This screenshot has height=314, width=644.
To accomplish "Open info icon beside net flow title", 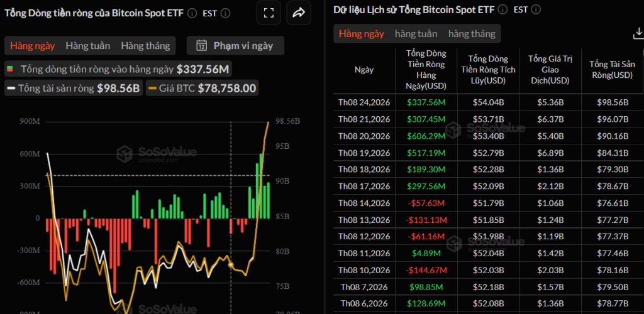I will click(x=192, y=13).
